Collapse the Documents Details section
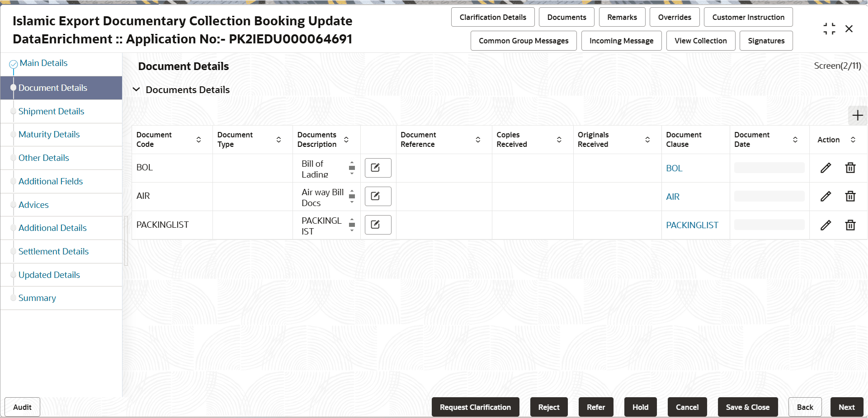Image resolution: width=868 pixels, height=418 pixels. (137, 89)
